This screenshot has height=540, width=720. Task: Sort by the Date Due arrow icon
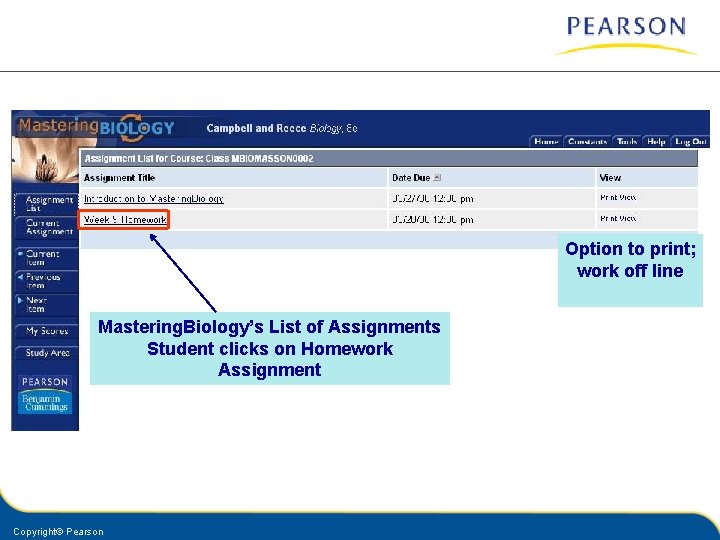tap(437, 178)
